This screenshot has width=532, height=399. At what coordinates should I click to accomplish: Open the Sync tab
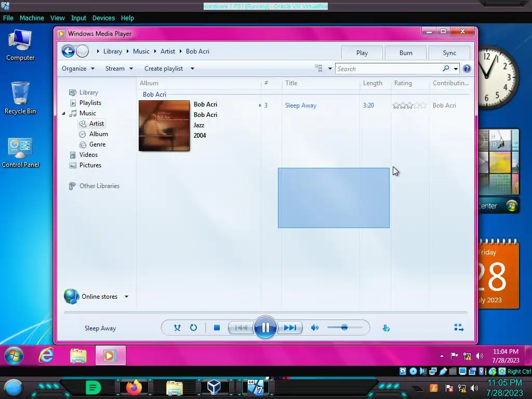click(449, 53)
